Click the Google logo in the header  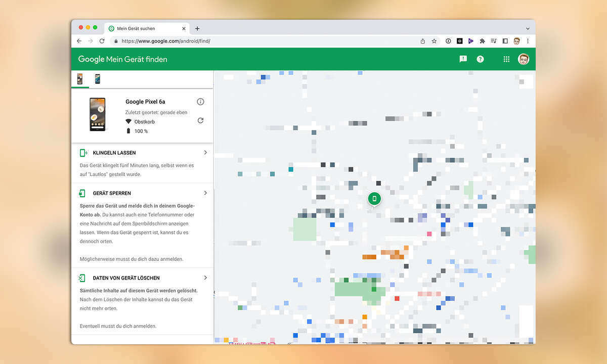91,59
